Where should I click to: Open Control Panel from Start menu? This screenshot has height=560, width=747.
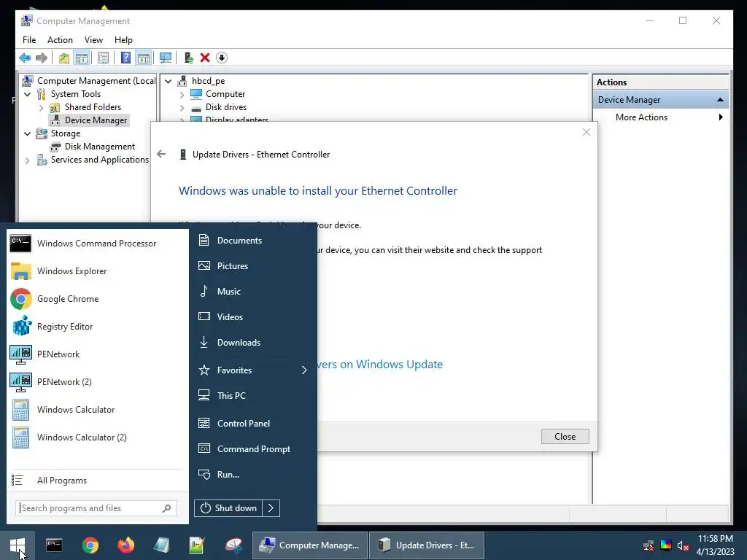[253, 424]
